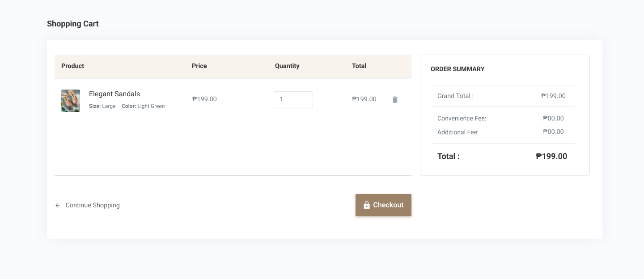Click the Total column header
644x279 pixels.
tap(359, 66)
